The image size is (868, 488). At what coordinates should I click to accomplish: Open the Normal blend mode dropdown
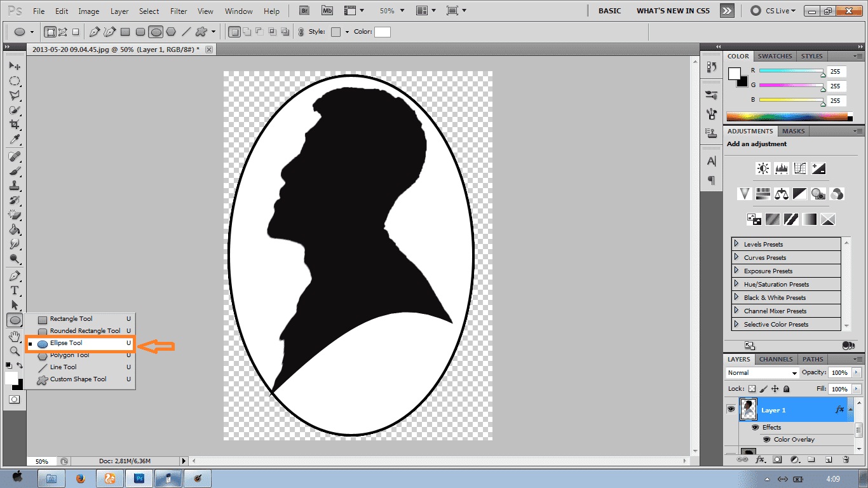click(x=763, y=373)
